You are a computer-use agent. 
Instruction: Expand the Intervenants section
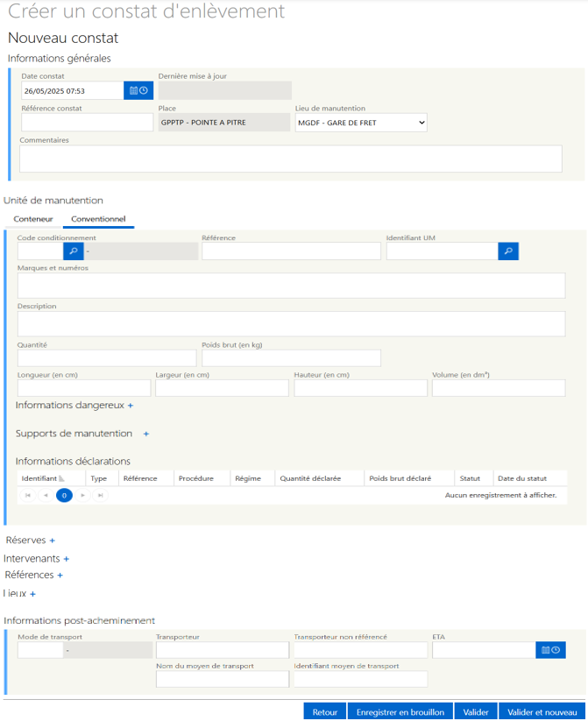tap(67, 558)
